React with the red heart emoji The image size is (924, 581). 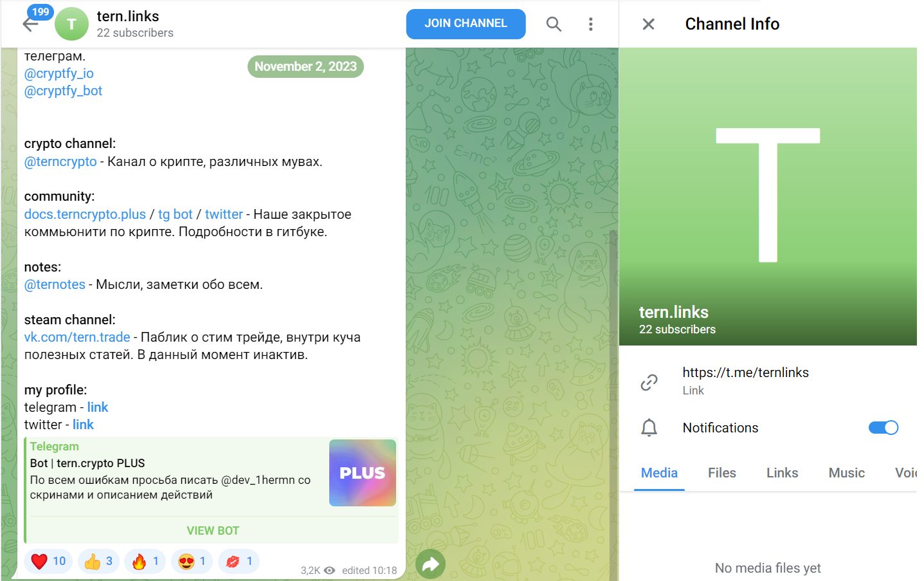[x=49, y=561]
